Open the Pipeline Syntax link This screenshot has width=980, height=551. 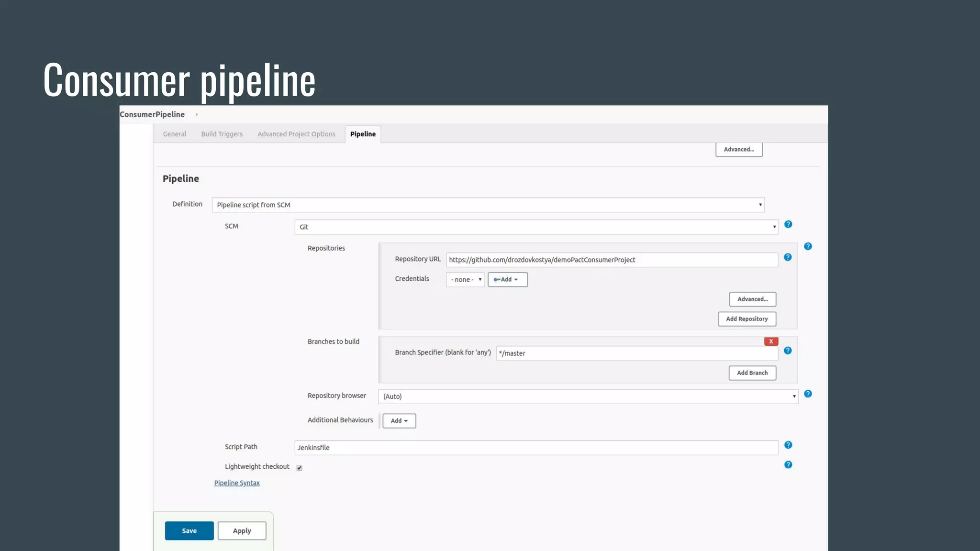(237, 483)
